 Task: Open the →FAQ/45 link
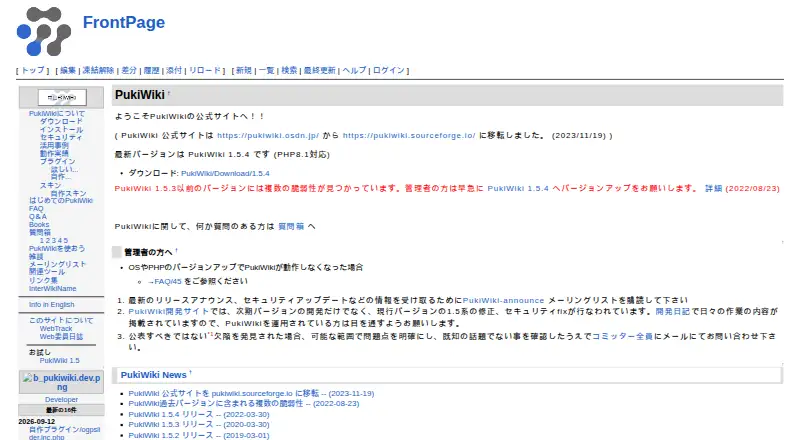click(x=164, y=281)
